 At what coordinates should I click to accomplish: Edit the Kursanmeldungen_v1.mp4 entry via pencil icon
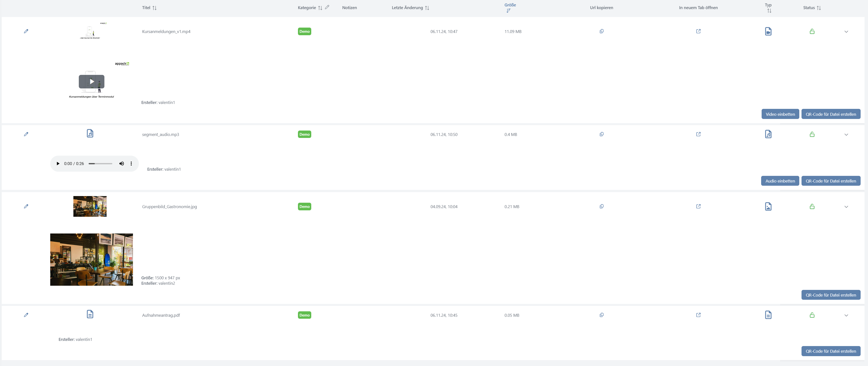click(x=26, y=31)
